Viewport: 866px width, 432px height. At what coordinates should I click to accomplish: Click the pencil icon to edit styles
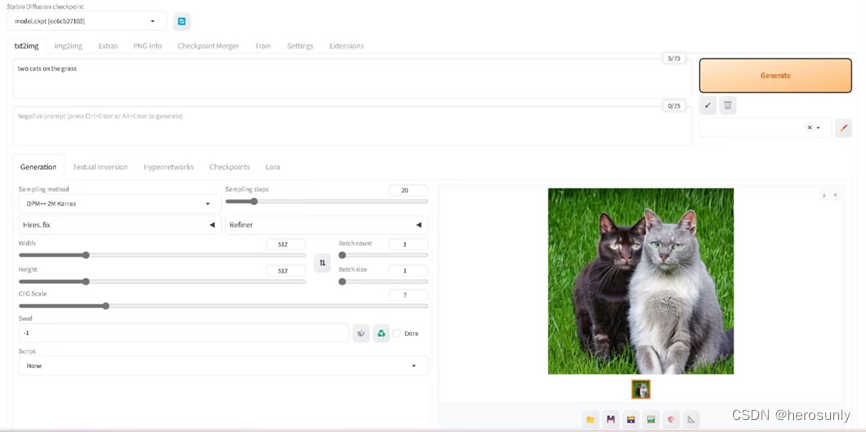pos(843,128)
